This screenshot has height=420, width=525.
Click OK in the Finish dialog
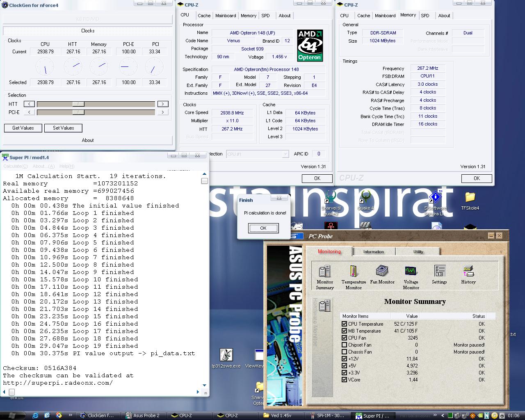tap(263, 228)
